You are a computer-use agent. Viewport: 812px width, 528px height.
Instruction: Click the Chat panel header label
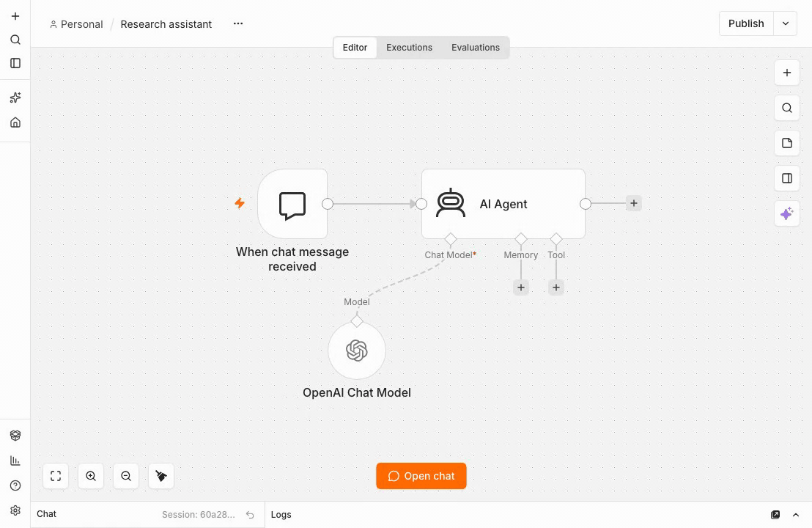pos(47,514)
